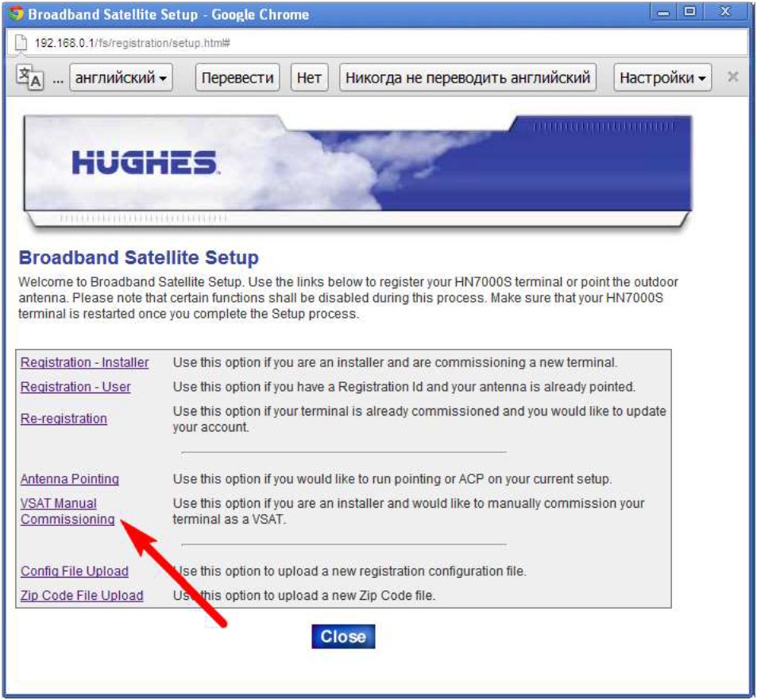Click the blue Close button
The height and width of the screenshot is (700, 757).
point(343,636)
